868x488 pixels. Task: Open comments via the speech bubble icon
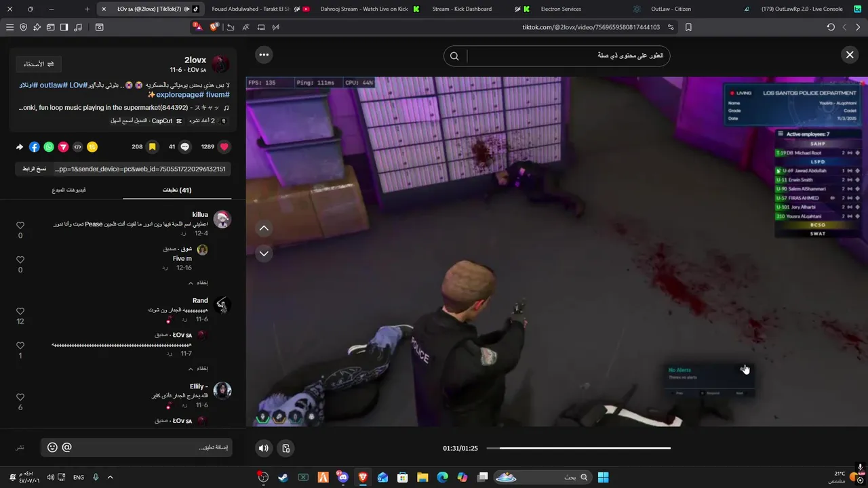[x=185, y=146]
